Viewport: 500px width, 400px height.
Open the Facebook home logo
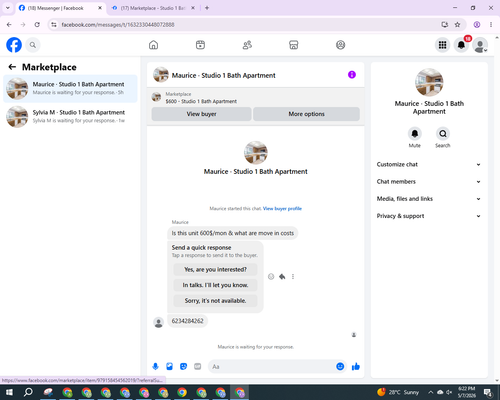(14, 45)
